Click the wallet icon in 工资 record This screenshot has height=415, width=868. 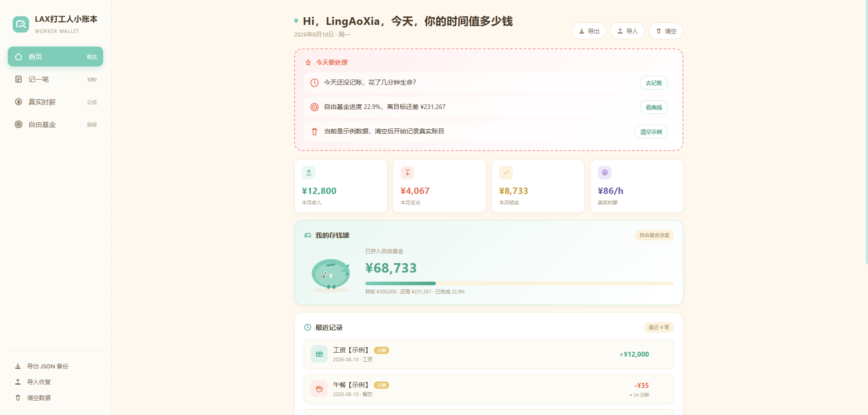(x=319, y=354)
